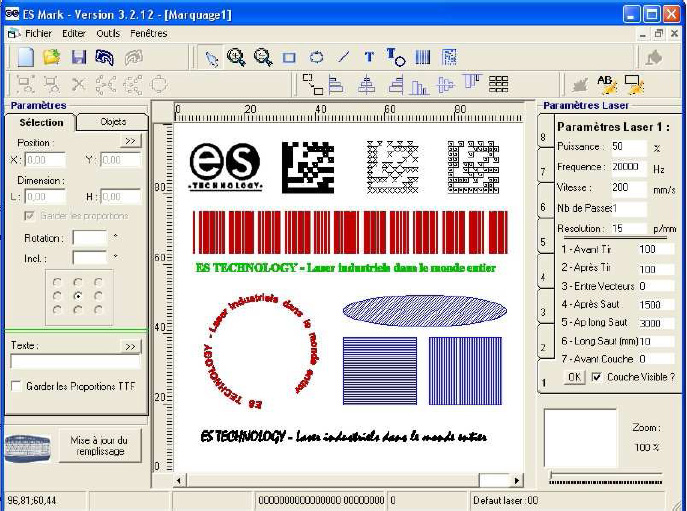The width and height of the screenshot is (687, 511).
Task: Enable Garder les Proportions TTF checkbox
Action: [x=16, y=386]
